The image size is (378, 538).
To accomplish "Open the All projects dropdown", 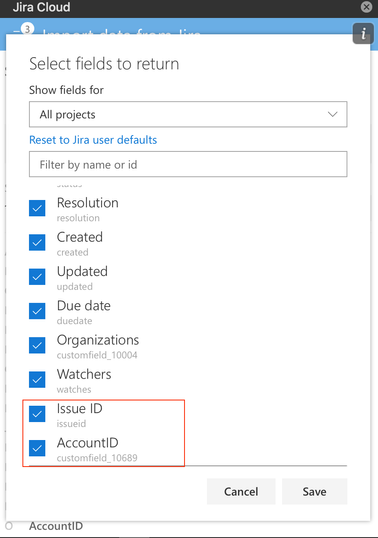I will tap(188, 114).
